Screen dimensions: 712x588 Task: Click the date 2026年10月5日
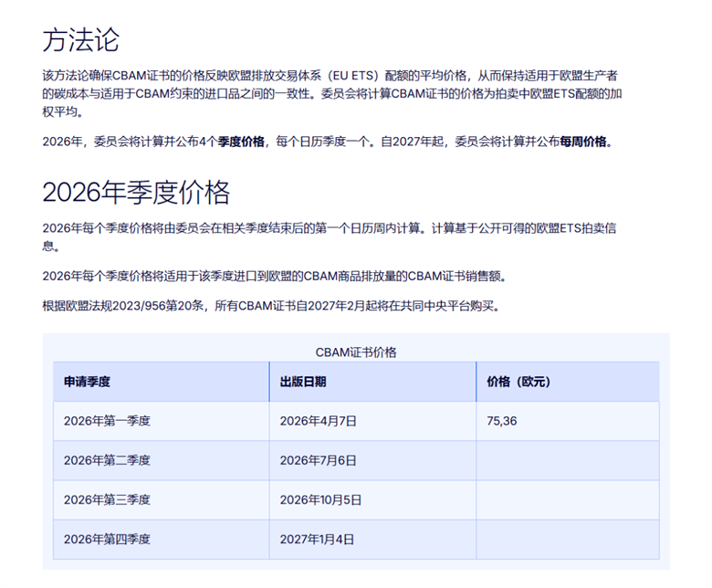point(320,500)
